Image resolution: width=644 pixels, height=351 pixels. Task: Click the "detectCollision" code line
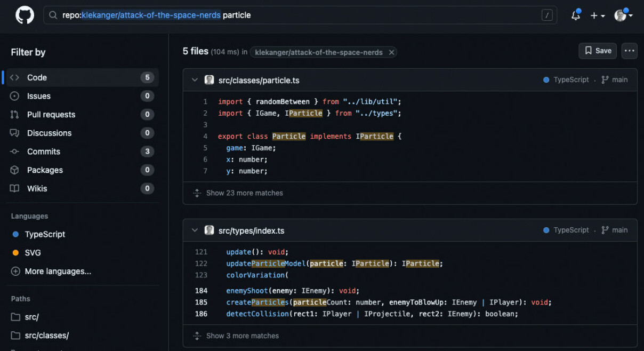[372, 314]
